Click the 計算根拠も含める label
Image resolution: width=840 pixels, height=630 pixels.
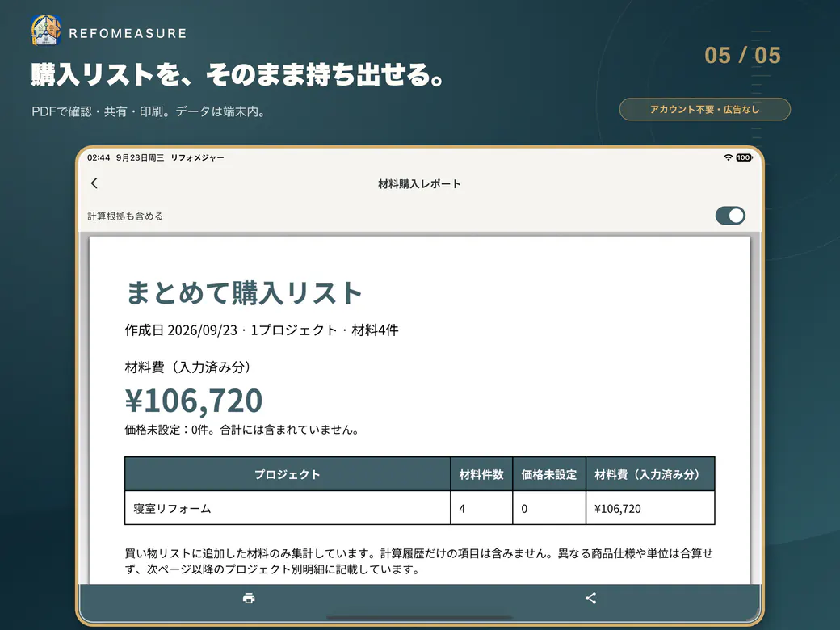[125, 216]
